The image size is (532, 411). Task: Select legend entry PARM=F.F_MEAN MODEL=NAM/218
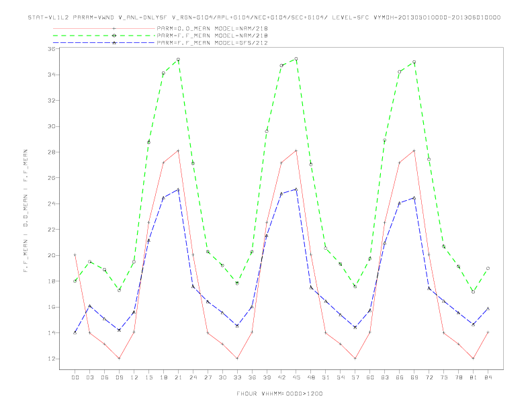pyautogui.click(x=212, y=36)
